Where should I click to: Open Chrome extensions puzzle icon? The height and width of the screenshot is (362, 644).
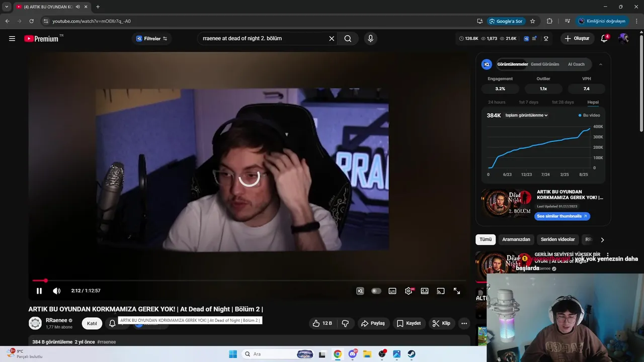pos(549,21)
